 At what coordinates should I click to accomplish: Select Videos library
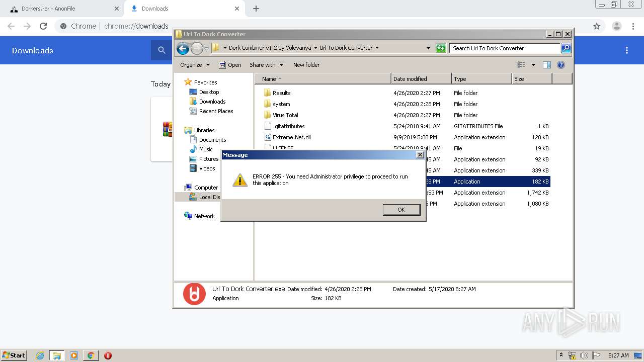coord(202,168)
